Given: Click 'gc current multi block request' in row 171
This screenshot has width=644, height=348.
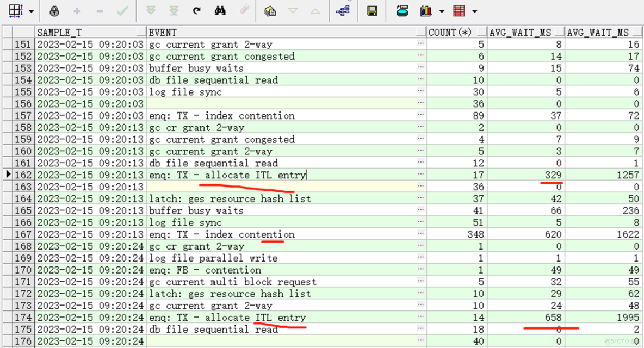Looking at the screenshot, I should [233, 282].
